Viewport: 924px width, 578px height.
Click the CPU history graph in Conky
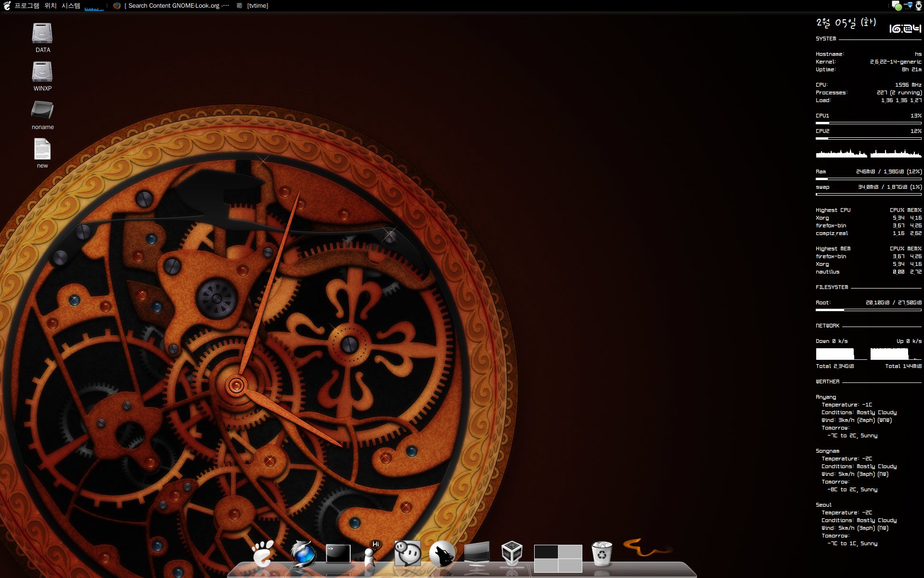click(868, 152)
